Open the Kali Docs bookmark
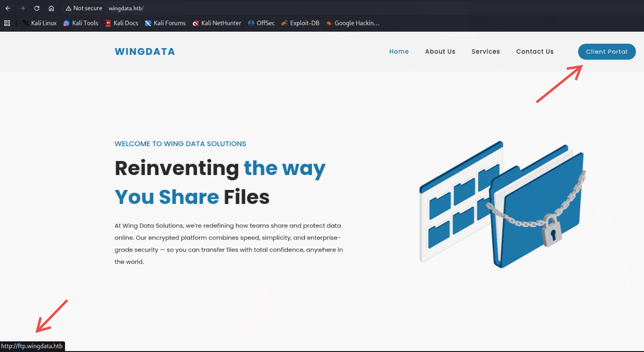 point(122,23)
